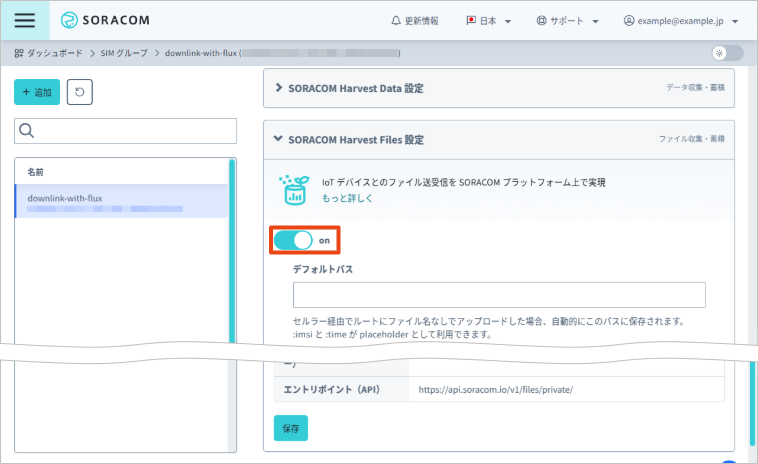Open the 日本 coverage dropdown

(488, 21)
